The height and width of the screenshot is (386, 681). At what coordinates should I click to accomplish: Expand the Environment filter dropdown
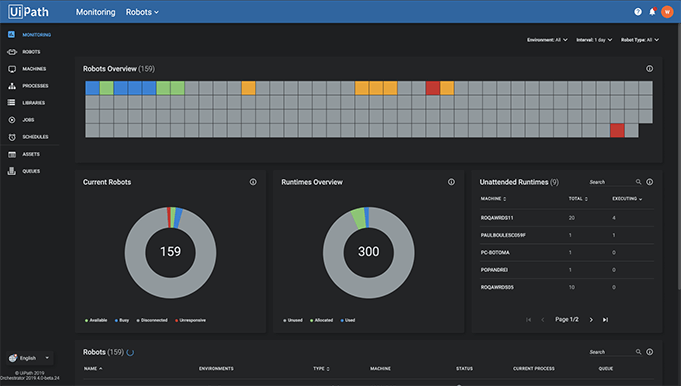[547, 40]
